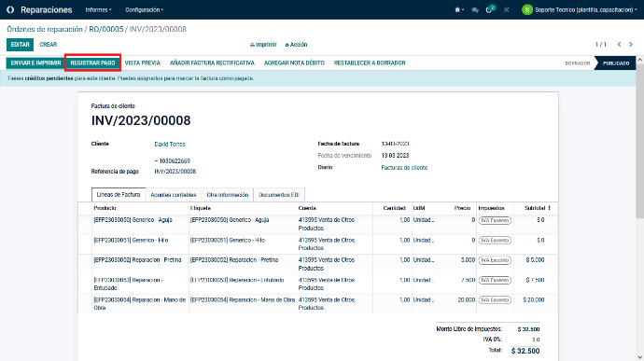Image resolution: width=644 pixels, height=361 pixels.
Task: Open the conversations chat icon
Action: coord(475,10)
